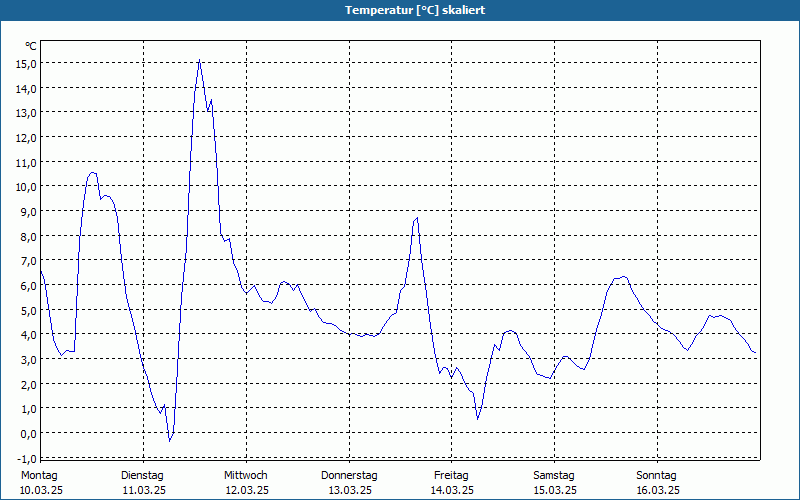Click the 4,0 y-axis label
The image size is (800, 500).
point(28,335)
